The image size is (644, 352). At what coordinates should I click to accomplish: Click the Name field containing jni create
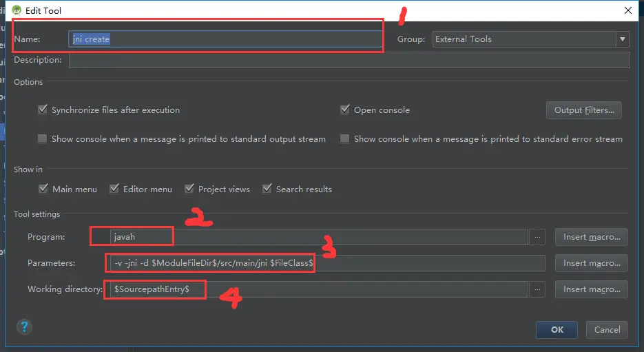pyautogui.click(x=225, y=39)
